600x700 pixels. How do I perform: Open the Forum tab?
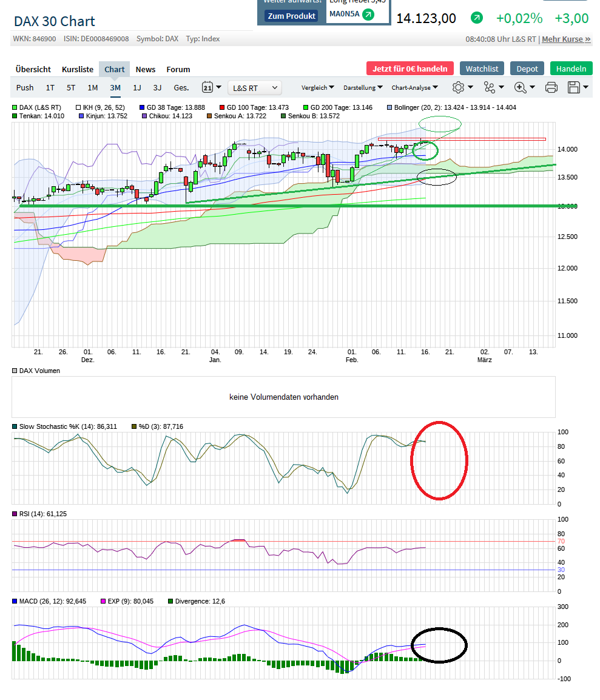178,69
